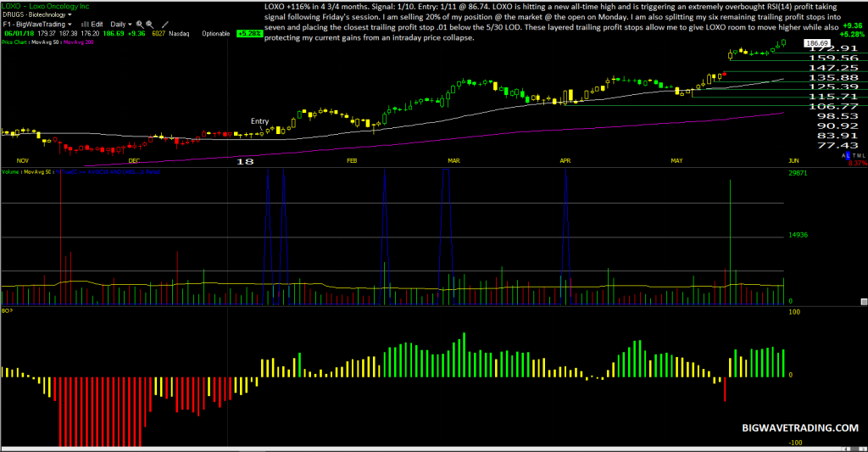The height and width of the screenshot is (452, 868).
Task: Click the MAR date axis label
Action: click(454, 160)
